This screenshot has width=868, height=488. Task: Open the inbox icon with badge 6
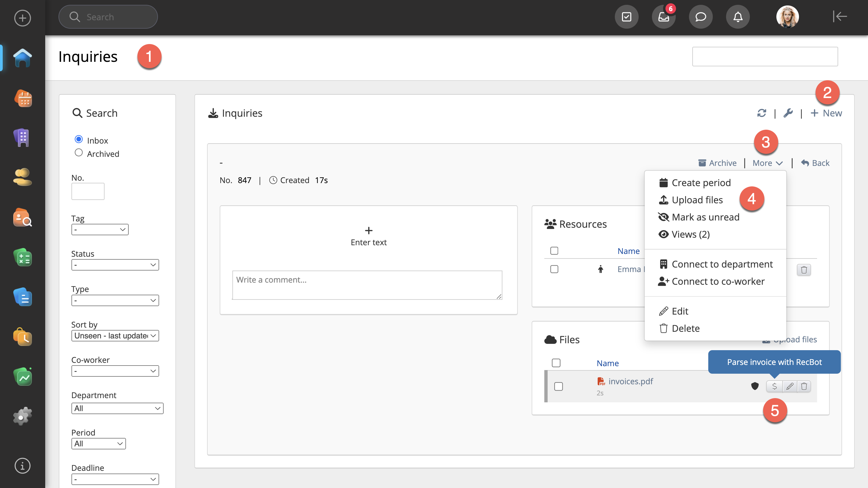click(663, 17)
